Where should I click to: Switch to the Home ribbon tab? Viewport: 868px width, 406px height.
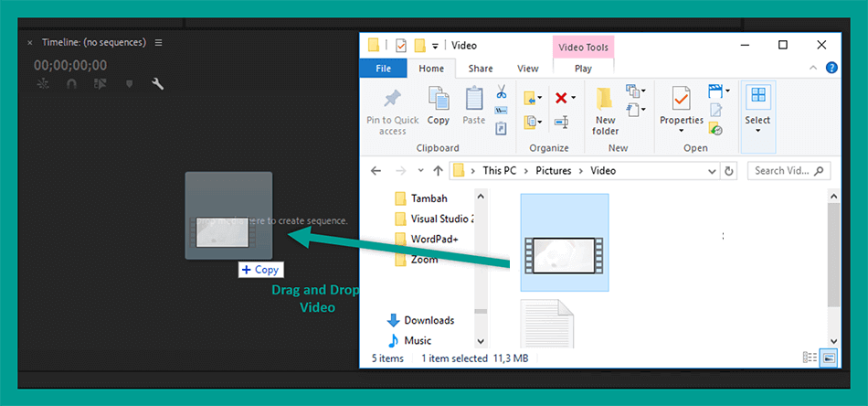[431, 69]
